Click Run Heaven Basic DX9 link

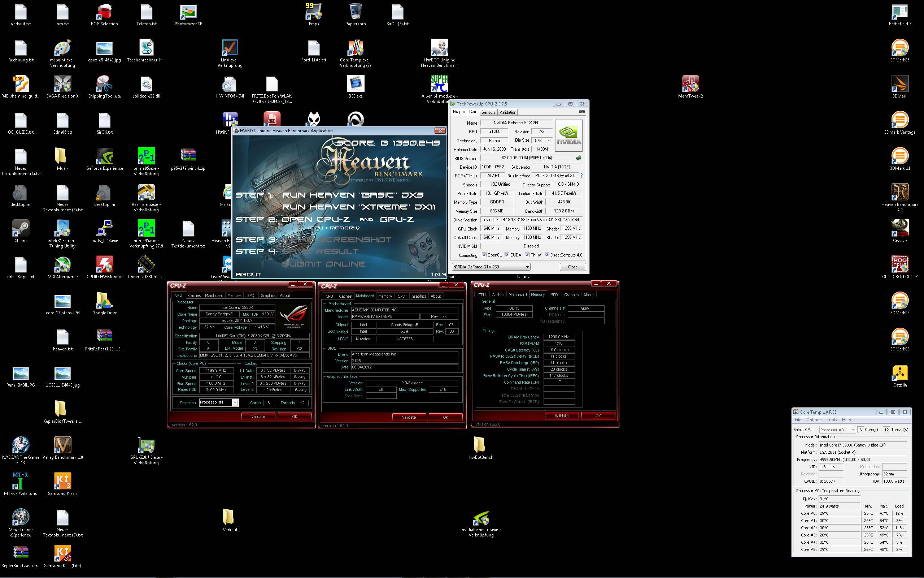(352, 195)
